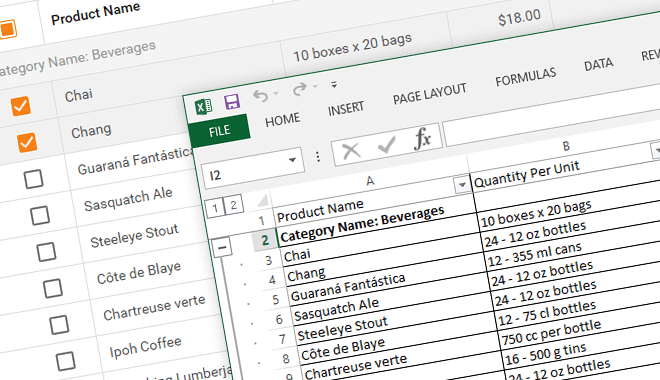The image size is (660, 380).
Task: Expand the Name Box dropdown arrow
Action: [x=292, y=160]
